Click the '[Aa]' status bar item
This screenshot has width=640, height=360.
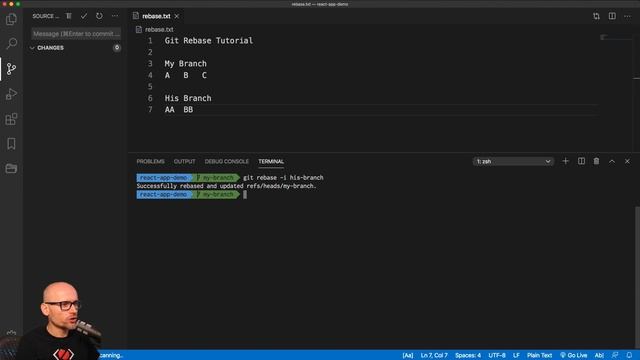click(x=407, y=355)
